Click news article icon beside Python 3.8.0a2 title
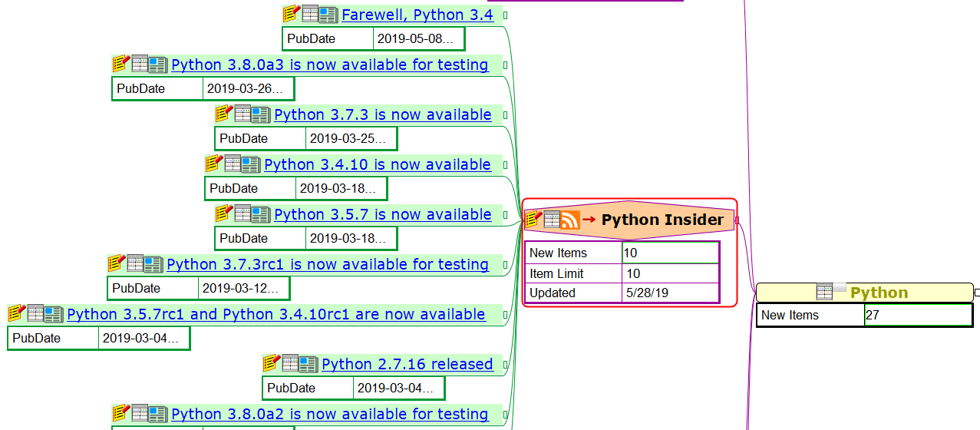This screenshot has width=980, height=430. pos(158,413)
